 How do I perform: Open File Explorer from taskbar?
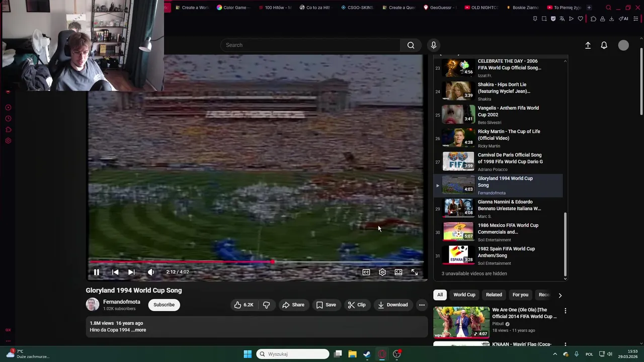click(352, 354)
